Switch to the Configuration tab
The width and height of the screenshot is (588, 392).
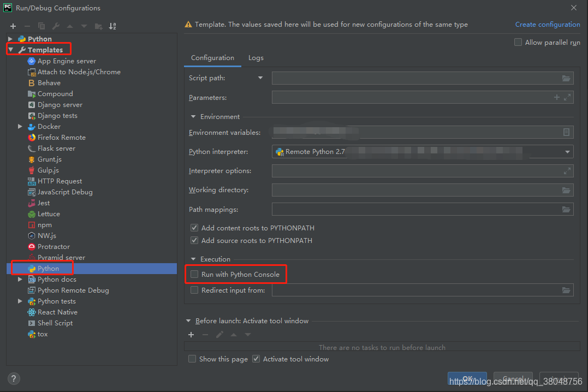[x=212, y=58]
